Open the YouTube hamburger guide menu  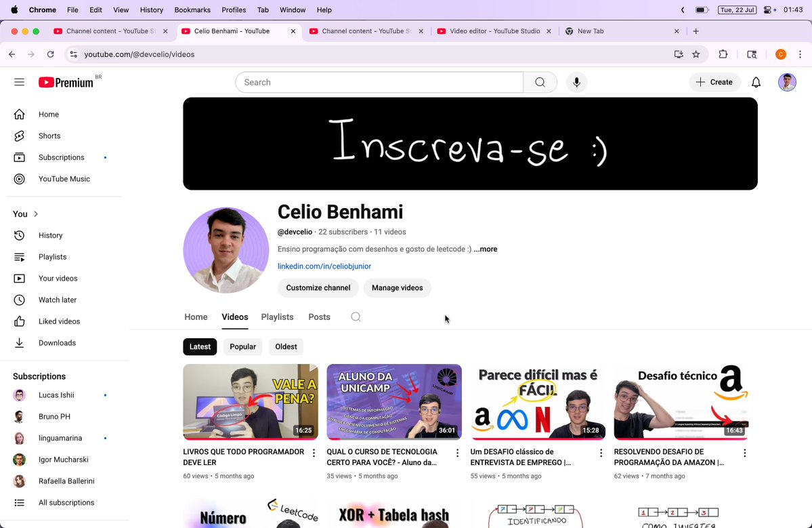[x=19, y=82]
